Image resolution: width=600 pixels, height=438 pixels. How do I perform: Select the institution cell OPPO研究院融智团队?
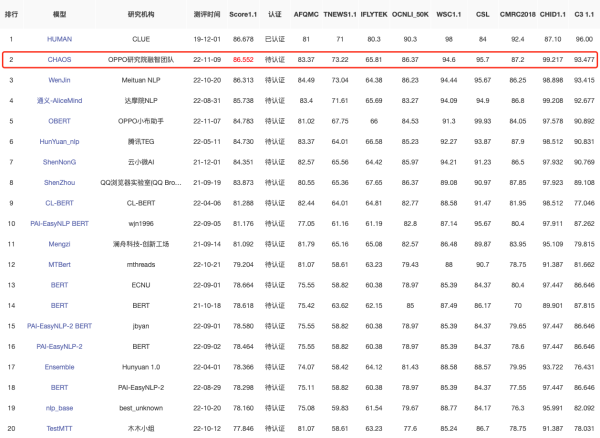pos(141,60)
